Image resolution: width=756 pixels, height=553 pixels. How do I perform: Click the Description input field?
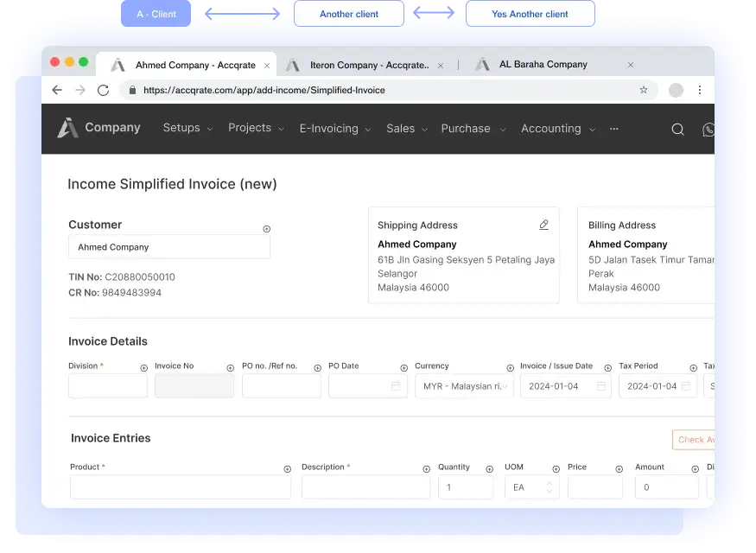[x=365, y=487]
